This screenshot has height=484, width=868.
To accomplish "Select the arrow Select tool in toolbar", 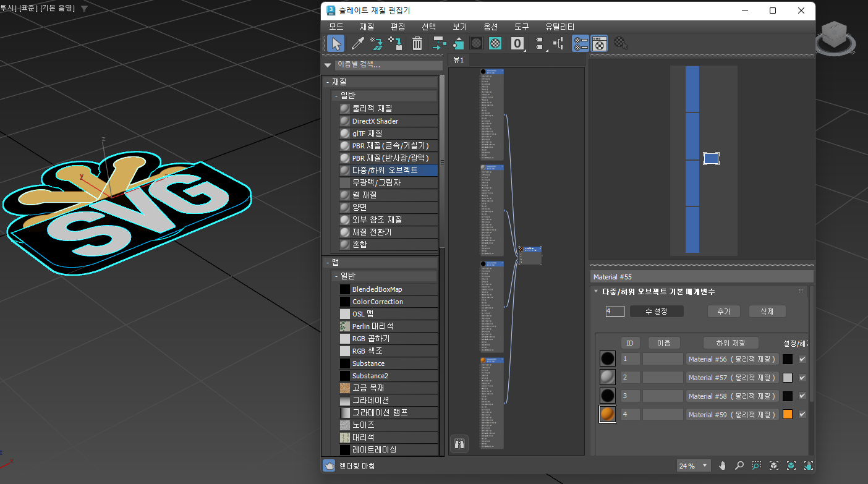I will [x=336, y=43].
